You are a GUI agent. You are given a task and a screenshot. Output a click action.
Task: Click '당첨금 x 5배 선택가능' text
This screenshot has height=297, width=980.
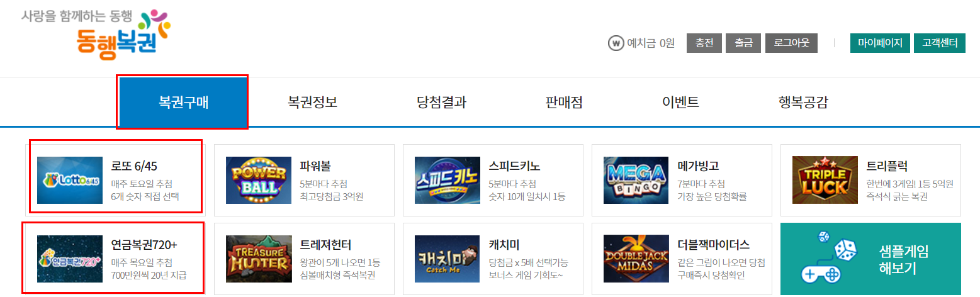pyautogui.click(x=528, y=262)
